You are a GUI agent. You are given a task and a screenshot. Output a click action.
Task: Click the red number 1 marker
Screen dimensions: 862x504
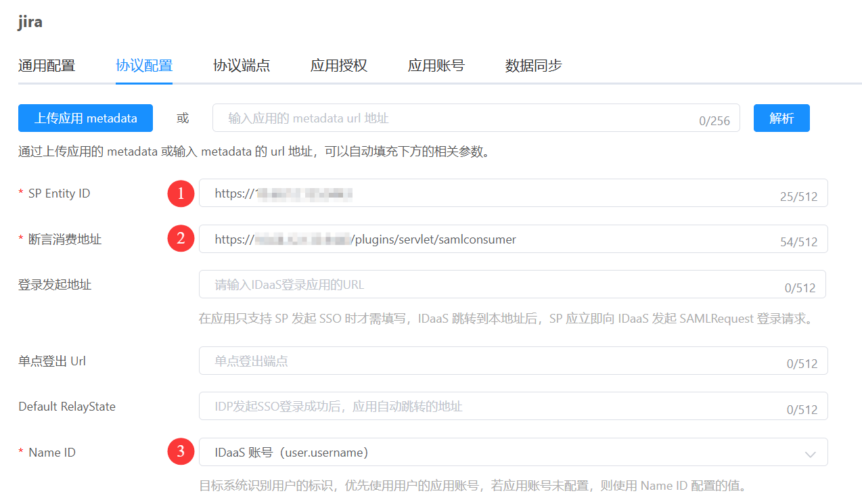(181, 193)
